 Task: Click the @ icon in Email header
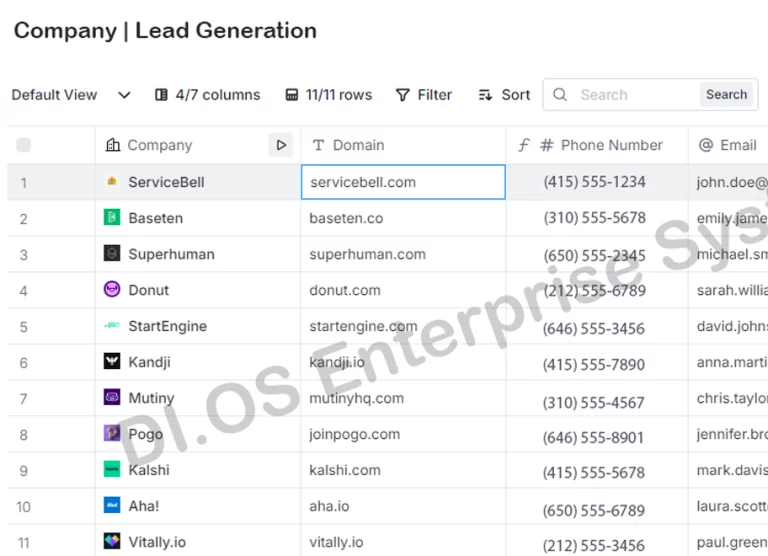tap(706, 145)
